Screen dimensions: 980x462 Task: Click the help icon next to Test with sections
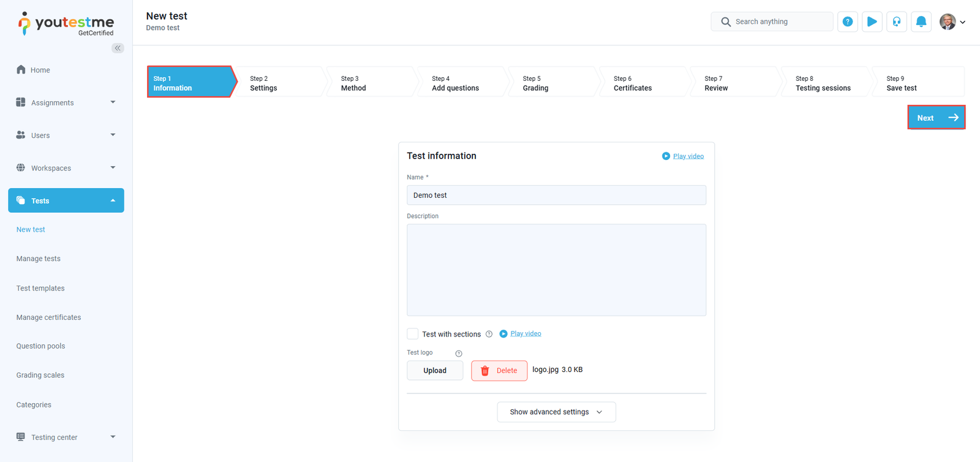[x=489, y=334]
